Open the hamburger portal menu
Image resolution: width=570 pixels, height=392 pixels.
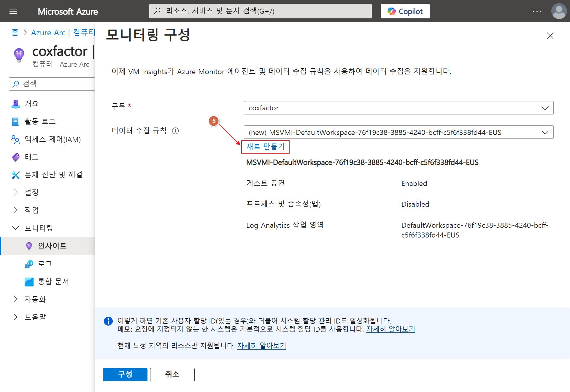pyautogui.click(x=13, y=11)
